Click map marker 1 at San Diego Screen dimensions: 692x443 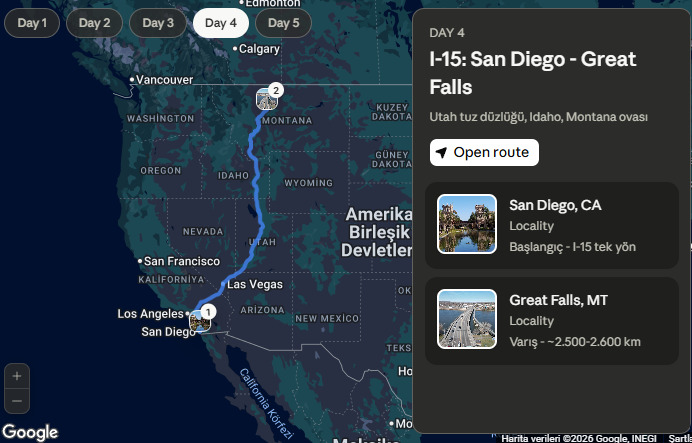click(200, 320)
